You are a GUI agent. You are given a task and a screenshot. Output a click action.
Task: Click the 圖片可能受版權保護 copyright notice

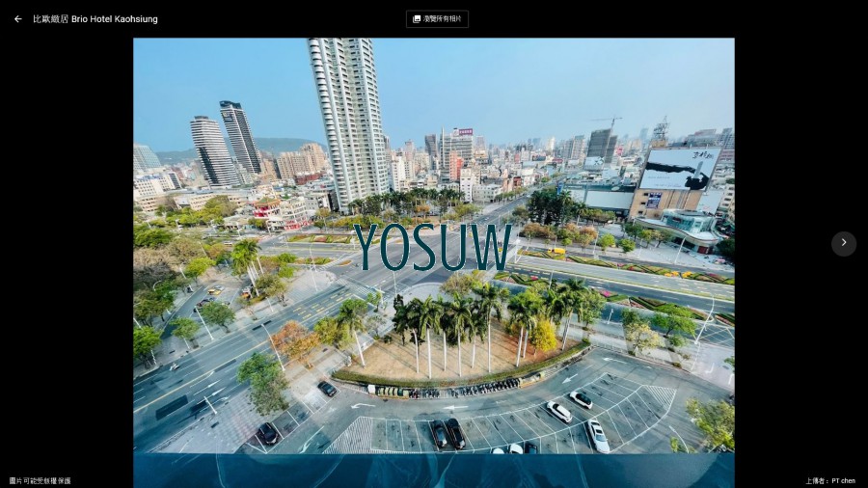41,480
